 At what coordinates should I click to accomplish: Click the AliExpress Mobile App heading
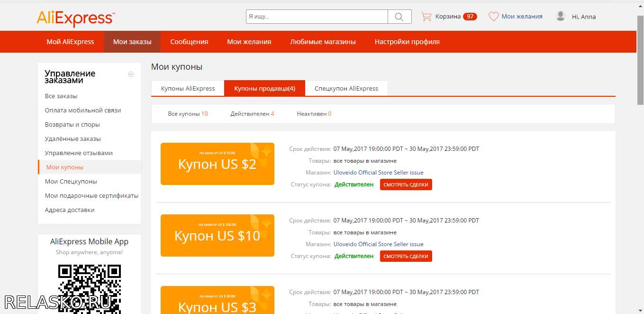(x=90, y=241)
